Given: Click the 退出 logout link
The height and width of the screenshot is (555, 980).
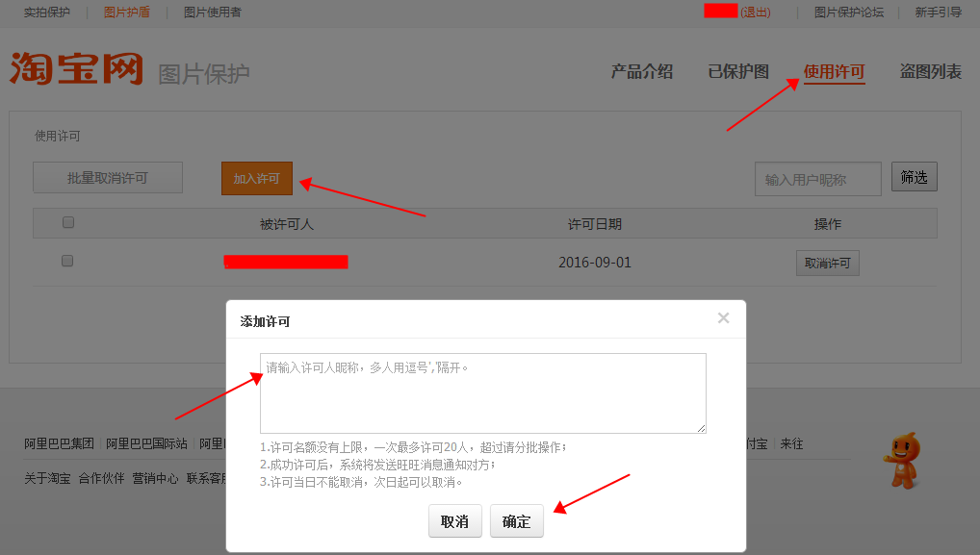Looking at the screenshot, I should point(756,12).
